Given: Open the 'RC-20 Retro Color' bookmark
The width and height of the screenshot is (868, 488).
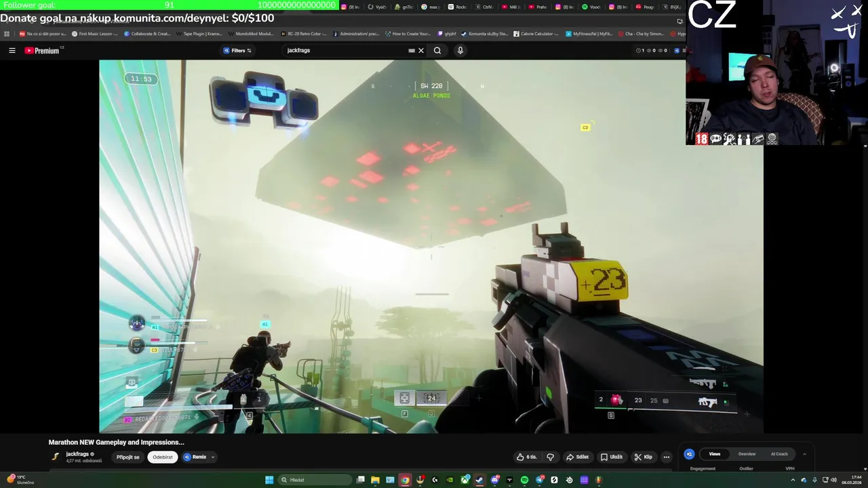Looking at the screenshot, I should pyautogui.click(x=304, y=33).
